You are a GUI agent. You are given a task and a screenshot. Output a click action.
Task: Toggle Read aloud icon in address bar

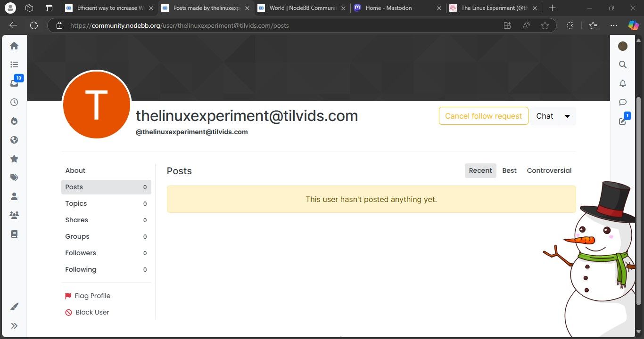526,25
